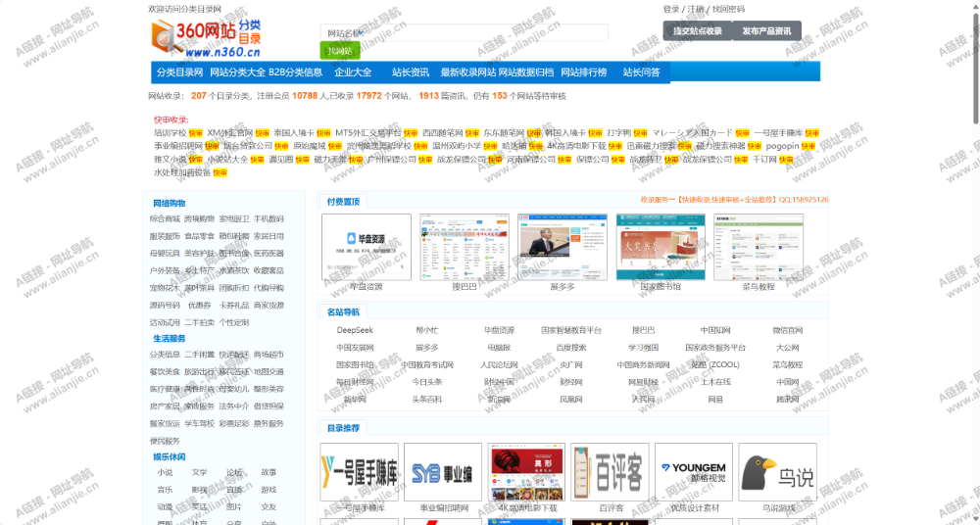Open the 综合商城 category link
980x525 pixels.
[x=165, y=219]
